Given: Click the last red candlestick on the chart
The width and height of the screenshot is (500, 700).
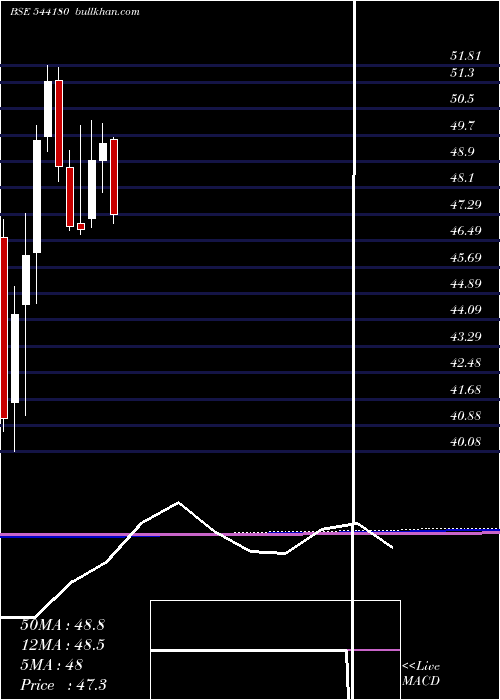Looking at the screenshot, I should pos(114,177).
